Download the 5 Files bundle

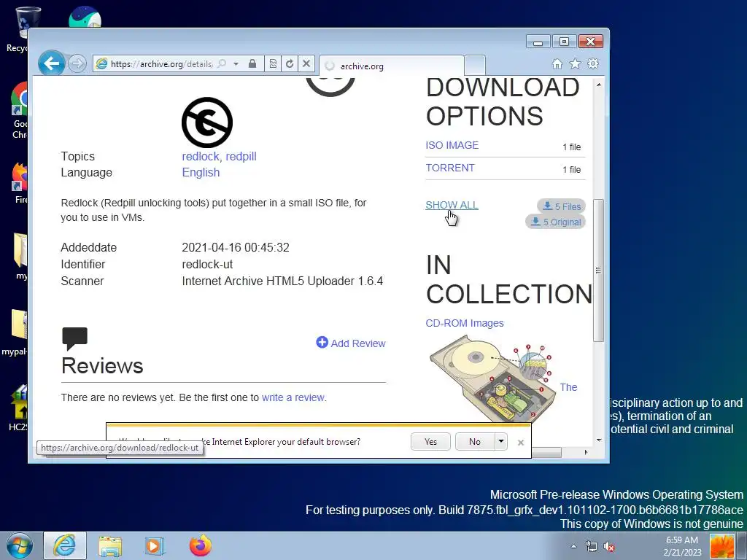coord(562,206)
